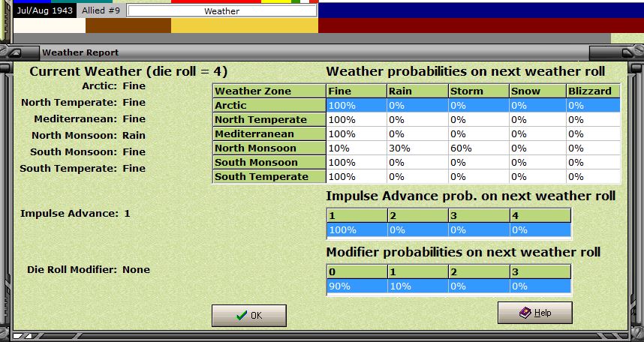Click the North Temperate Fine 100% cell
The height and width of the screenshot is (342, 644).
pos(357,120)
